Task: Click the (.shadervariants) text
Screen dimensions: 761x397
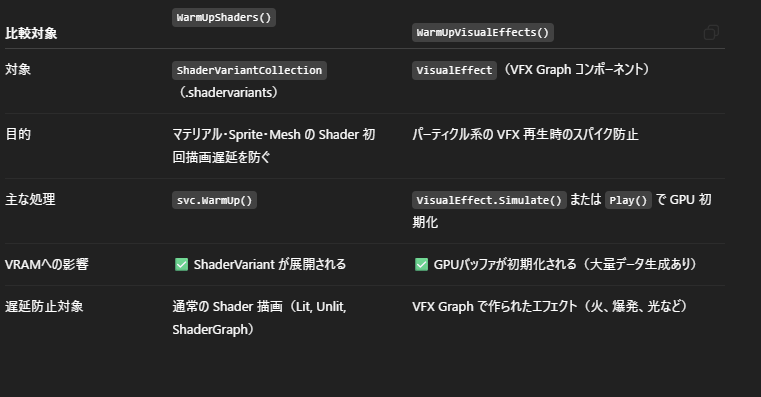Action: (225, 92)
